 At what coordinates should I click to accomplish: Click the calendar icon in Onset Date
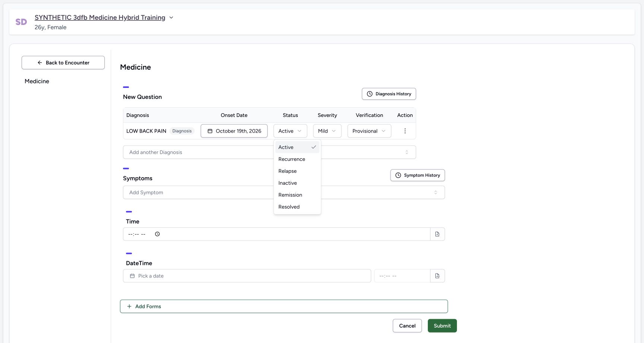point(210,131)
